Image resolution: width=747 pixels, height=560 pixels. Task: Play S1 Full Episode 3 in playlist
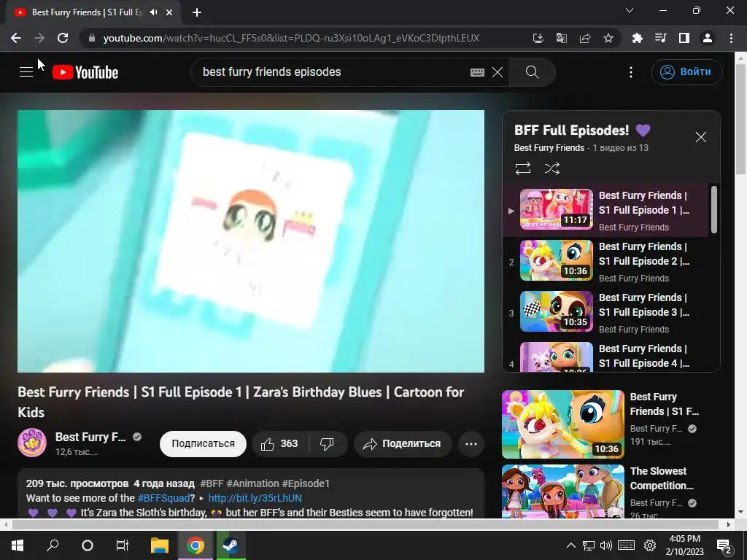click(x=606, y=312)
